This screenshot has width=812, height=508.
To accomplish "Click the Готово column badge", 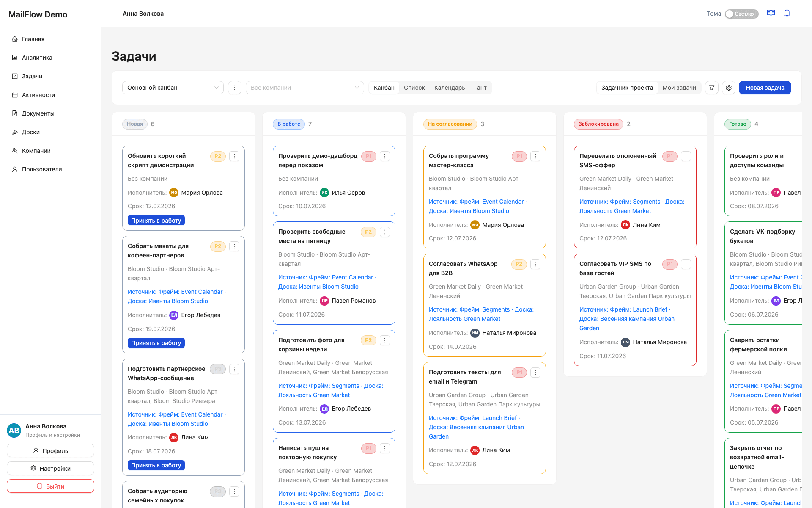I will (738, 124).
